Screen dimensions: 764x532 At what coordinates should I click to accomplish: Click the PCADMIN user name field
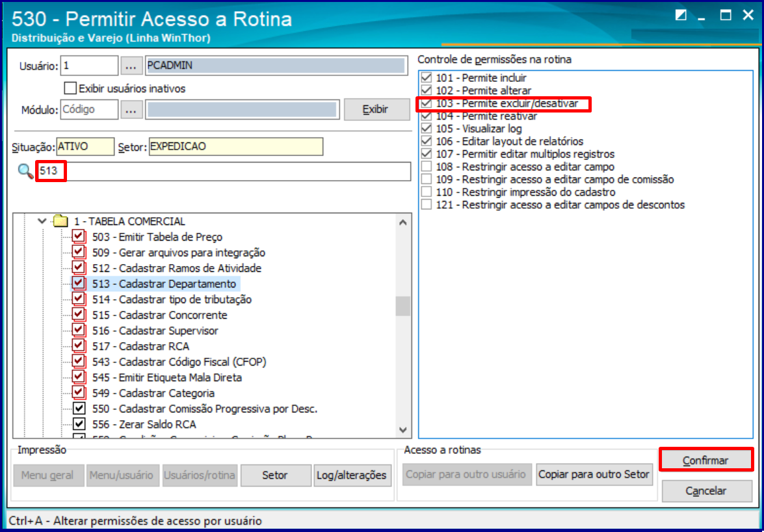click(276, 66)
